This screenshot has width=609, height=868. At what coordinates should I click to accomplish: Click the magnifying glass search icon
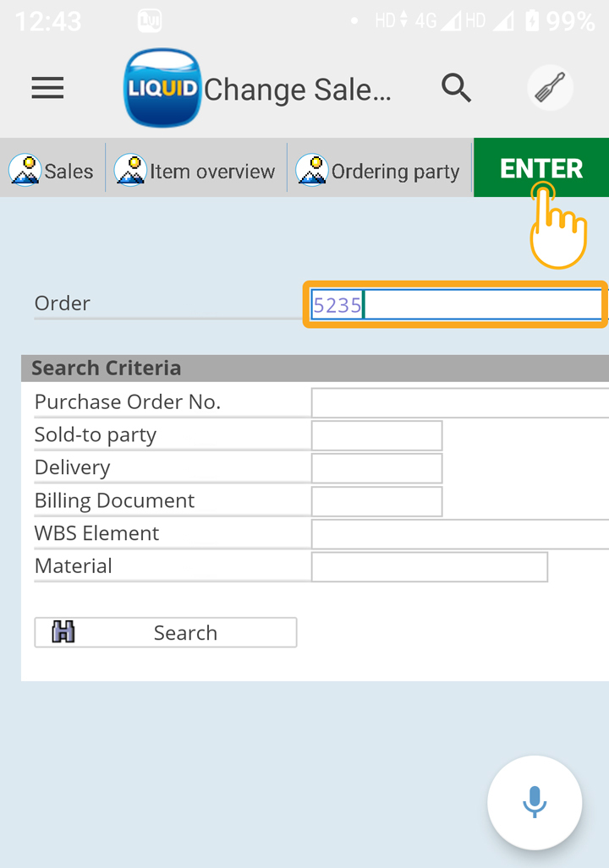[x=456, y=87]
